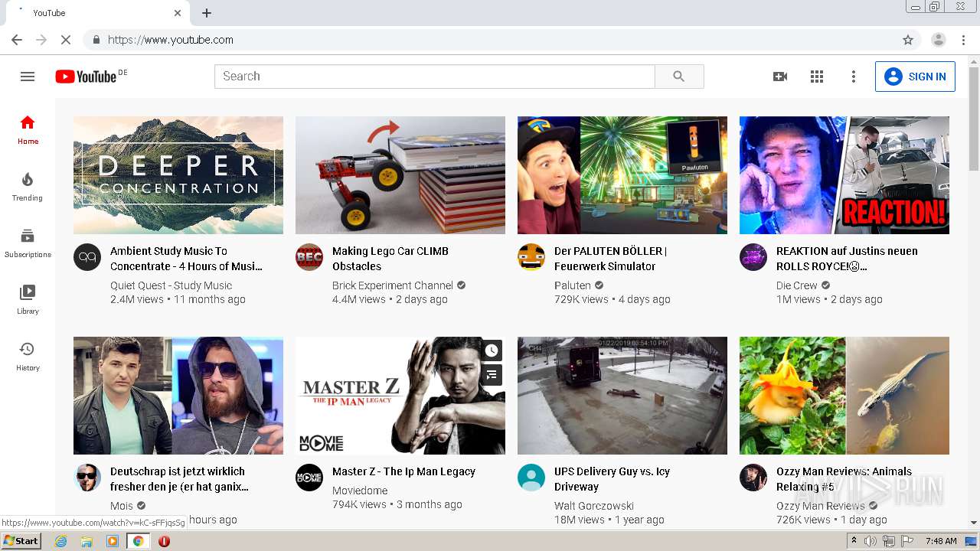980x551 pixels.
Task: Visit Moviedome channel name link
Action: pos(360,491)
